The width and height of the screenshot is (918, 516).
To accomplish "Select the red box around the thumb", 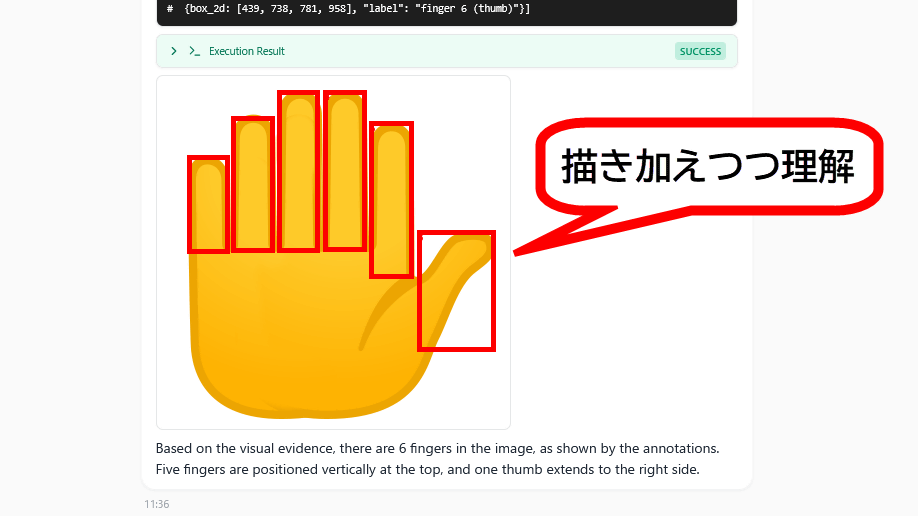I will [x=456, y=291].
